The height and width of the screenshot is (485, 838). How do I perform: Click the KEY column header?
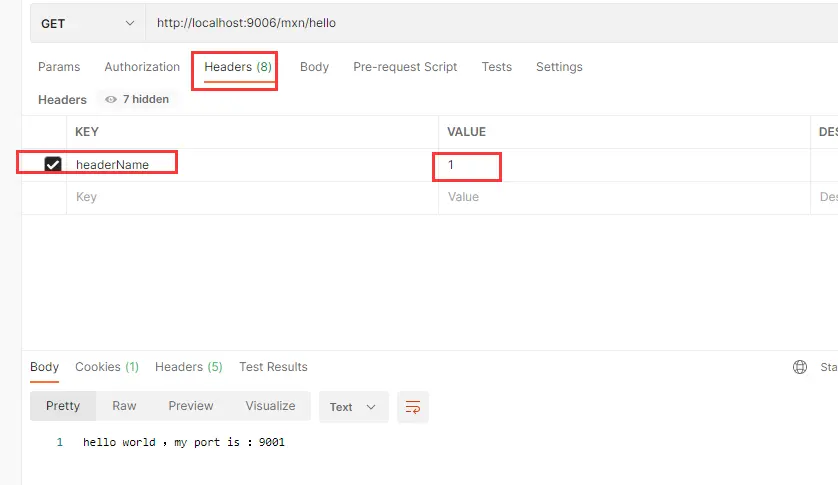[87, 132]
